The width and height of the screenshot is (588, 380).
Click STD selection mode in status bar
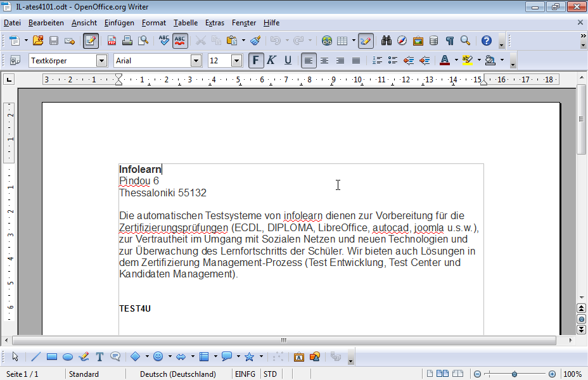tap(270, 374)
